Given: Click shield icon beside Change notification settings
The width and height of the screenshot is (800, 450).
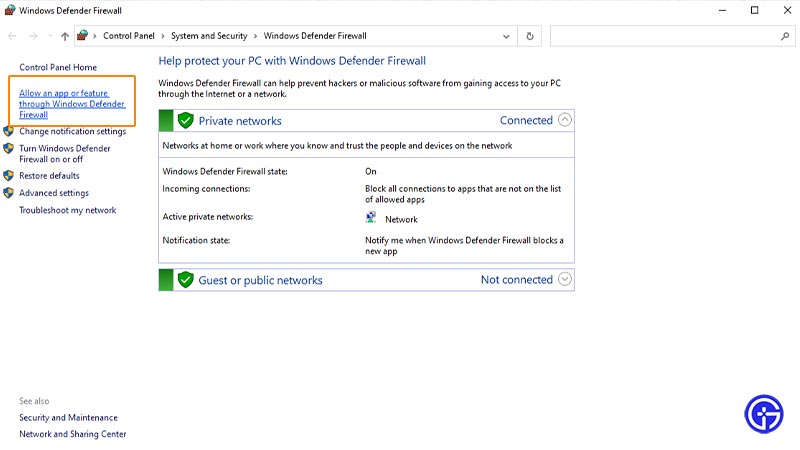Looking at the screenshot, I should click(8, 131).
